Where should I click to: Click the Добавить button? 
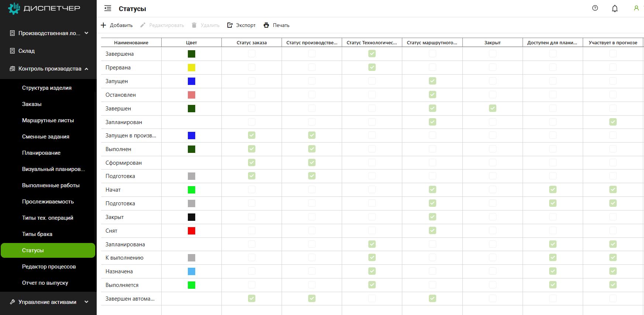click(x=117, y=25)
